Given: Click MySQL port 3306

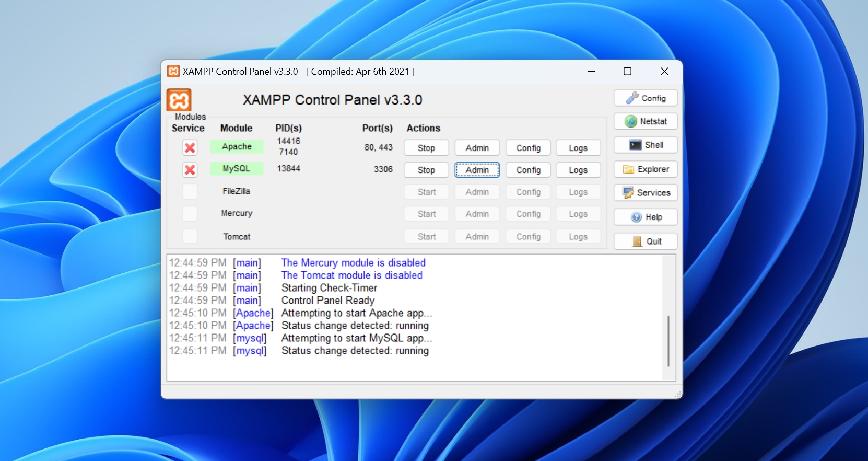Looking at the screenshot, I should coord(383,169).
